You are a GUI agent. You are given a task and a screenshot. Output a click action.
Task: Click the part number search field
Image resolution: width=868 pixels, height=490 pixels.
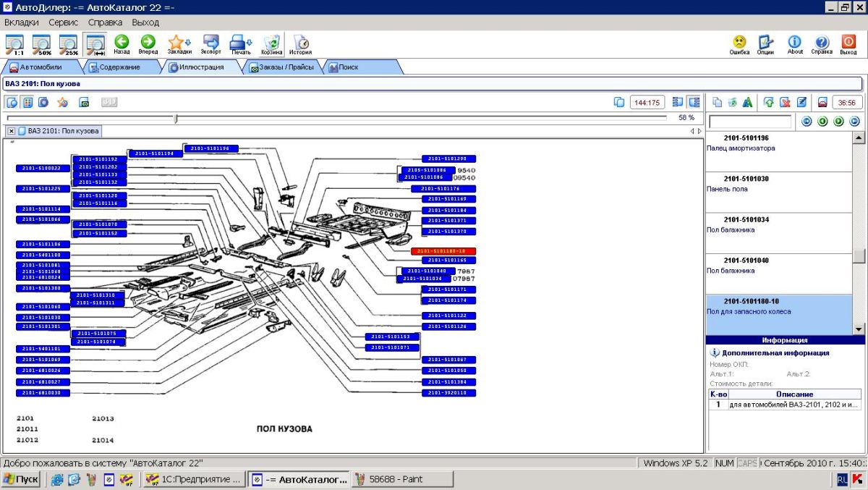point(750,122)
